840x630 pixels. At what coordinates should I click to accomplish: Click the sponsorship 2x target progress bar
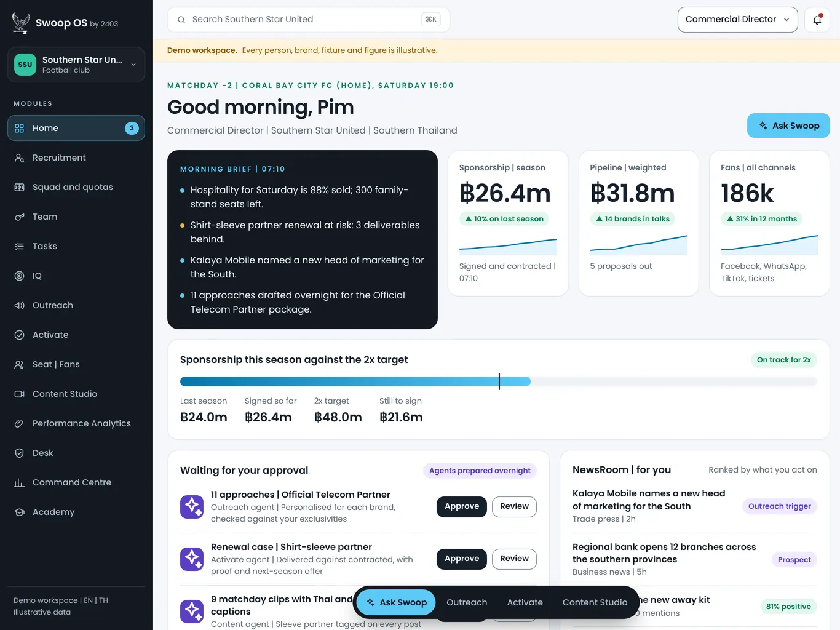(499, 381)
